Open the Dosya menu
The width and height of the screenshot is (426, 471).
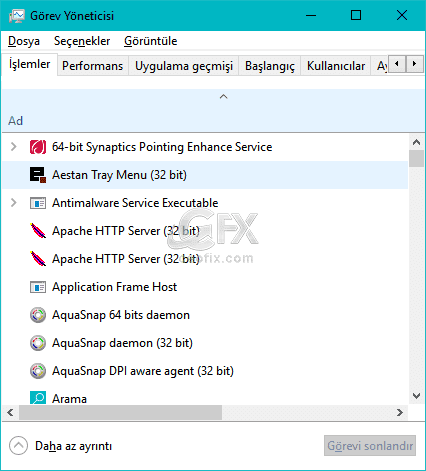24,41
